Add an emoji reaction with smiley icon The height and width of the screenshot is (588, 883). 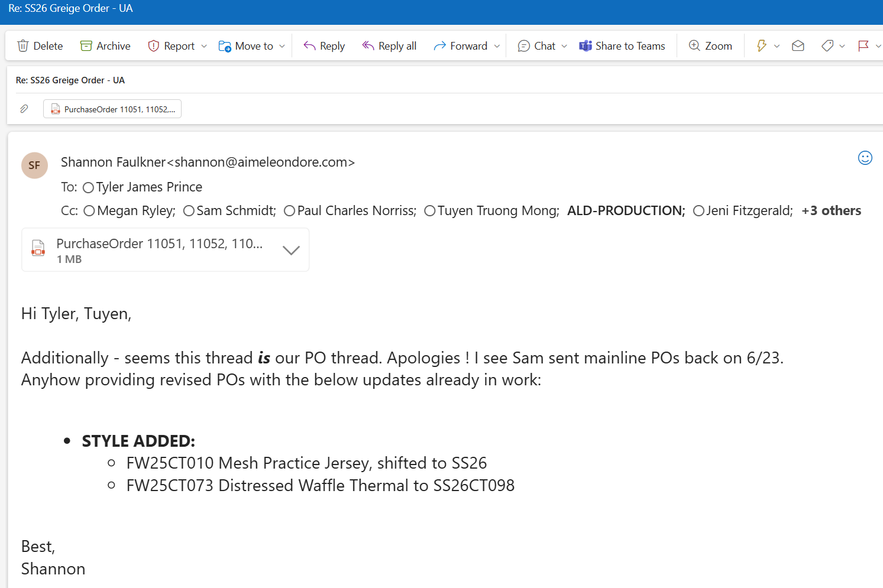865,158
